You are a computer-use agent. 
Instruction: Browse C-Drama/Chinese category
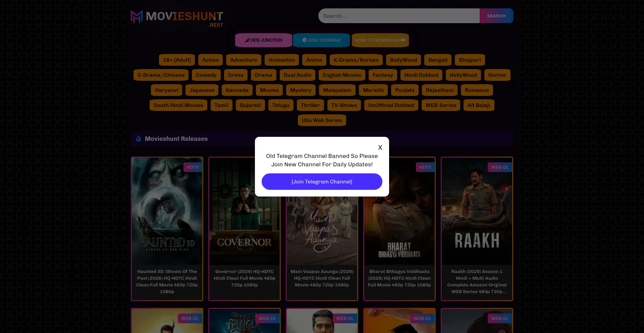pyautogui.click(x=161, y=75)
